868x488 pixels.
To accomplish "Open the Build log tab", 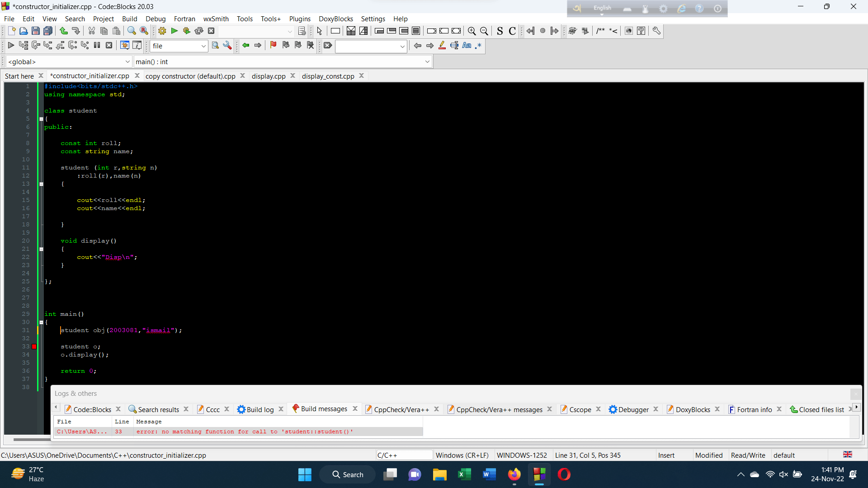I will [x=259, y=409].
